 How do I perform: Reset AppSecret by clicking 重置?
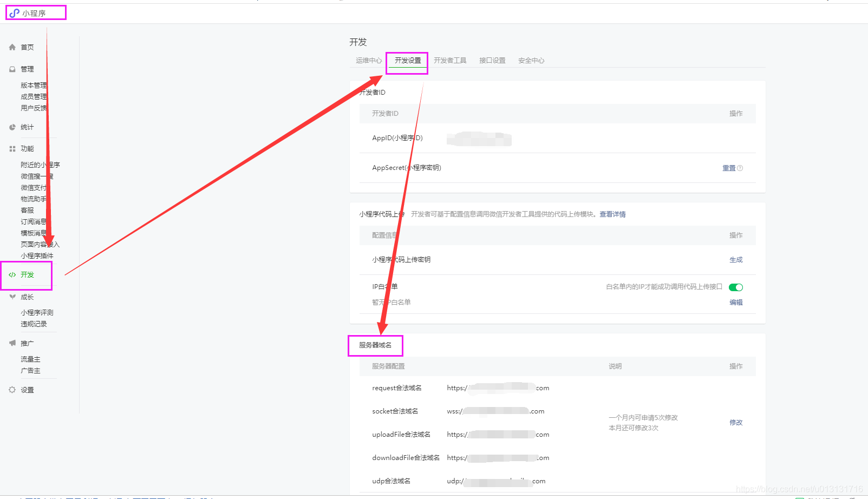728,168
